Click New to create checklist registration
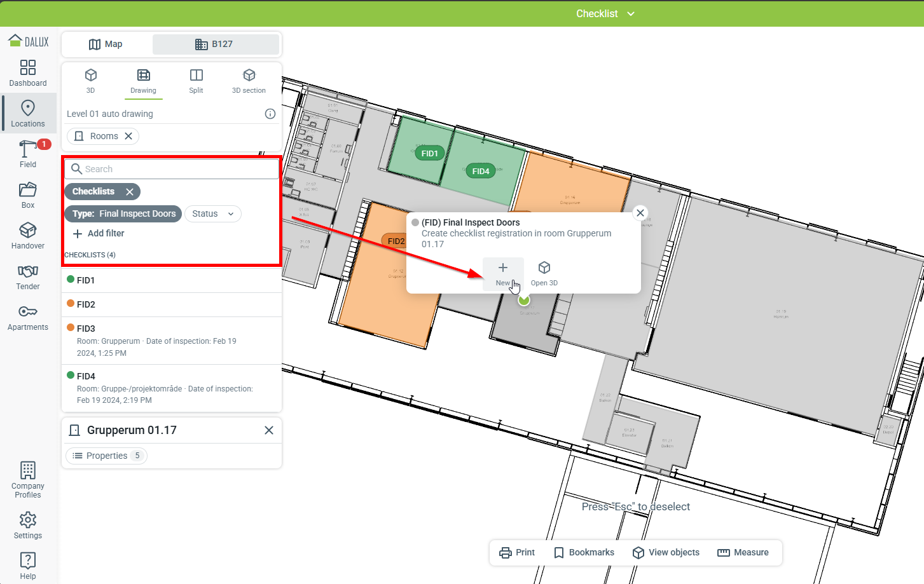Image resolution: width=924 pixels, height=584 pixels. [503, 274]
